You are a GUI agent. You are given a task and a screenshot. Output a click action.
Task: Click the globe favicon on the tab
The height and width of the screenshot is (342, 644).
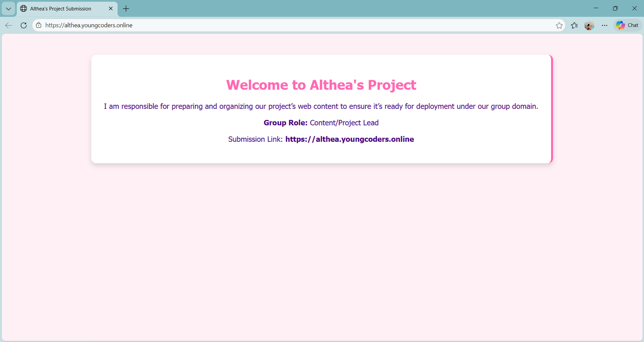(24, 8)
